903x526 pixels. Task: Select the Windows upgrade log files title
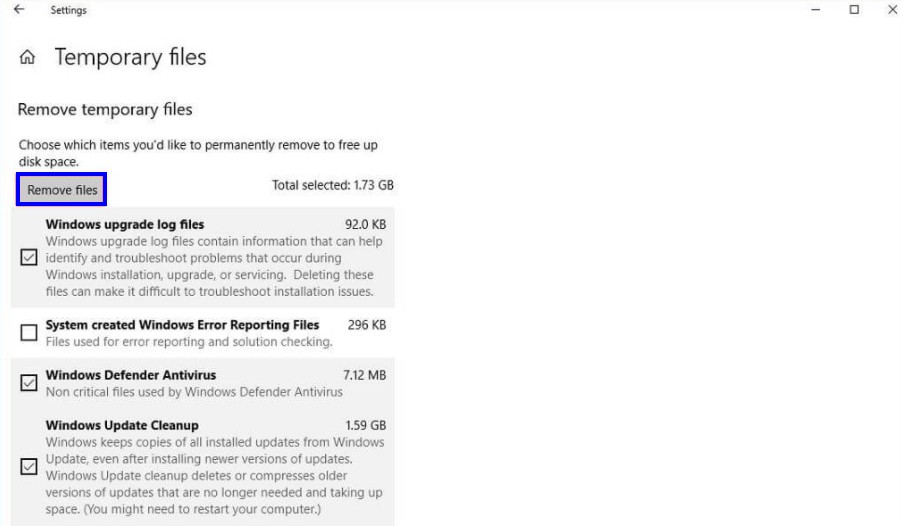click(x=125, y=224)
